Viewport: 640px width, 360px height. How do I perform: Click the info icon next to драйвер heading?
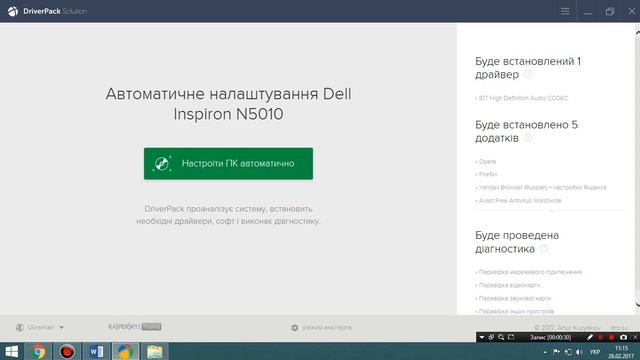click(x=528, y=74)
